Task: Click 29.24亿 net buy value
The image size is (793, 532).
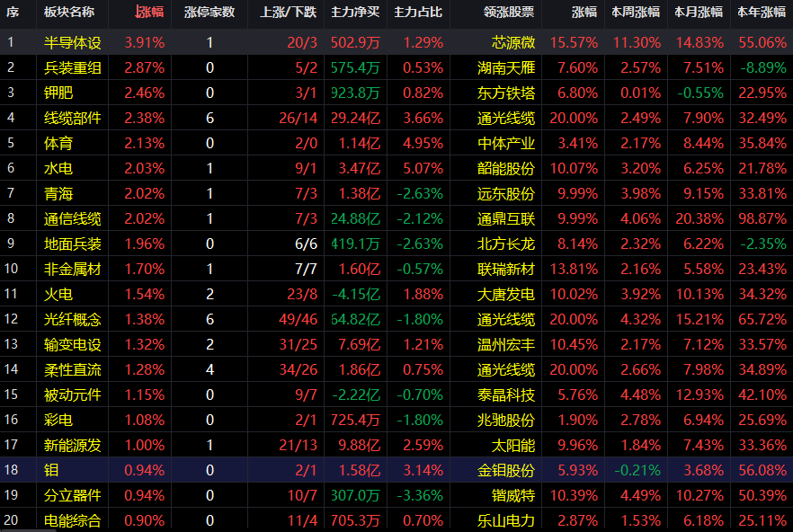Action: click(x=355, y=119)
